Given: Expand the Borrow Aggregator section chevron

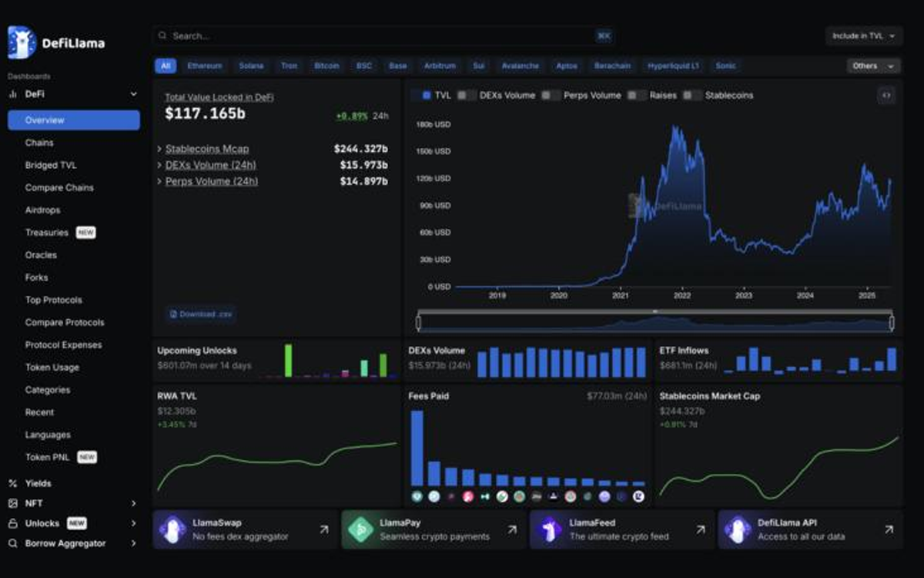Looking at the screenshot, I should 134,543.
